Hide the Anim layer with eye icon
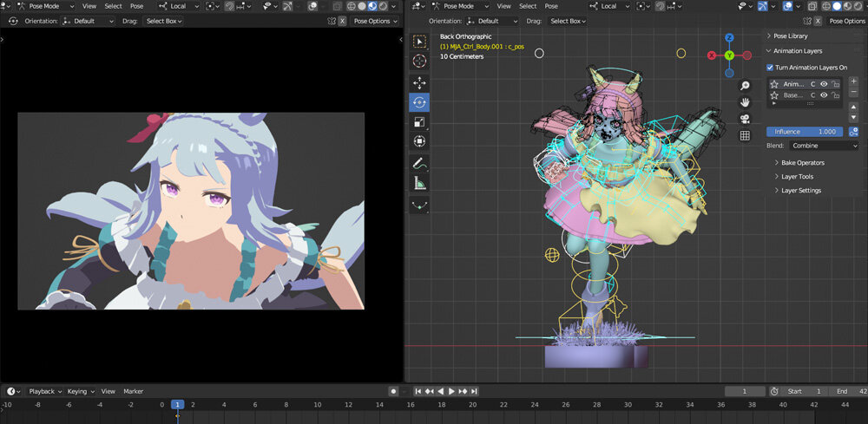Screen dimensions: 868x424 coord(824,84)
